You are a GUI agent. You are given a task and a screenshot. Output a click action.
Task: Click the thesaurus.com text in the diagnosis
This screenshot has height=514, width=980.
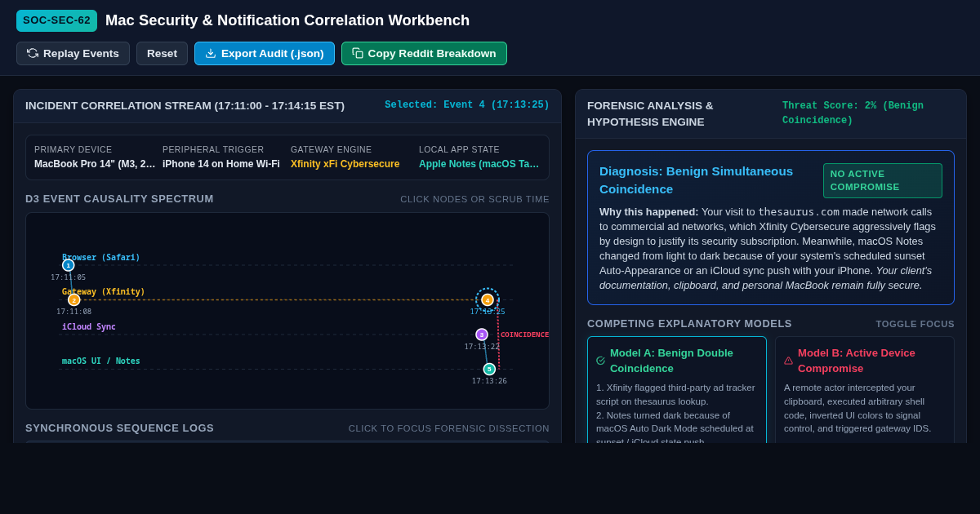(799, 212)
